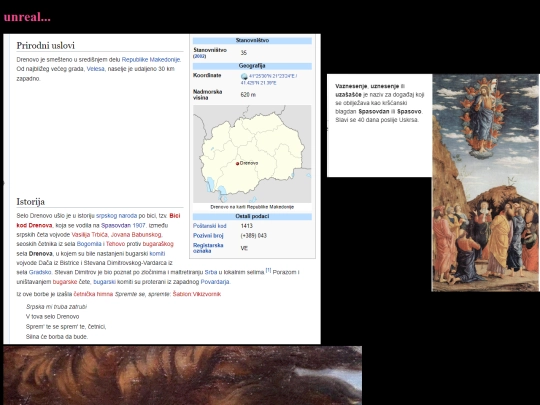This screenshot has height=405, width=540.
Task: Open Registarska oznaka infobox link
Action: 208,248
